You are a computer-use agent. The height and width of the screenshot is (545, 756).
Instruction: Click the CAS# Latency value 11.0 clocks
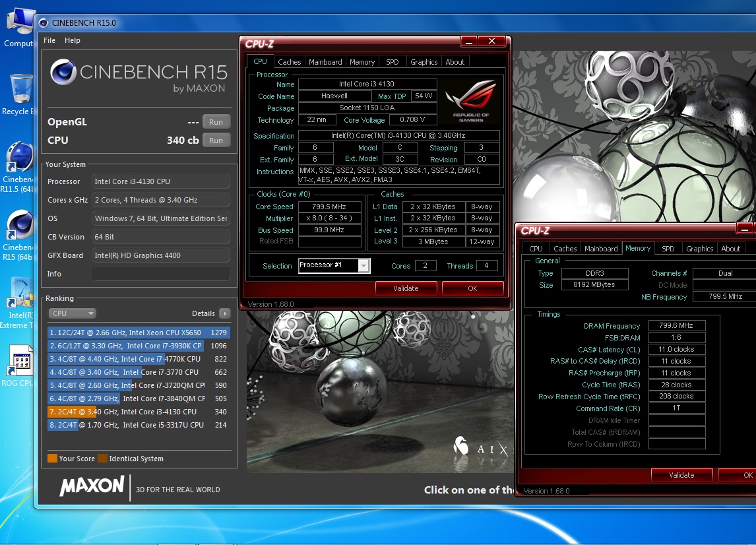pos(676,349)
